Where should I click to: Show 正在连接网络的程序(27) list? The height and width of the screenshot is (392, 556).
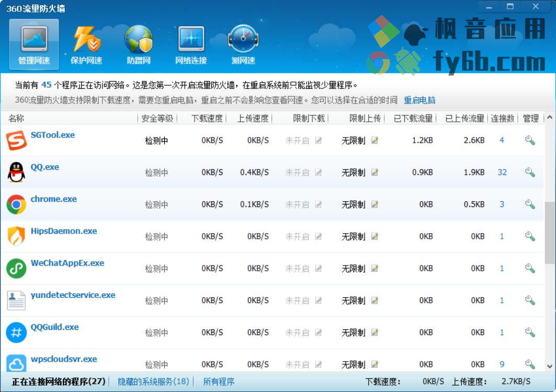point(59,382)
